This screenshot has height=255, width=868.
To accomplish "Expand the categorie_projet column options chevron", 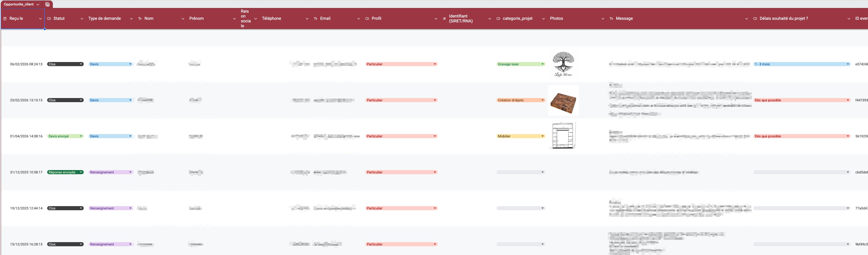I will pos(544,19).
